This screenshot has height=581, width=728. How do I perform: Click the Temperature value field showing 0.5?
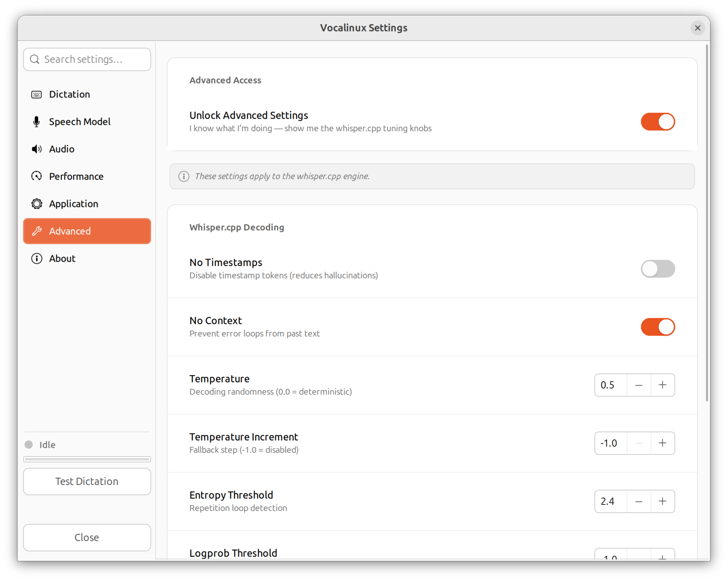[x=611, y=385]
